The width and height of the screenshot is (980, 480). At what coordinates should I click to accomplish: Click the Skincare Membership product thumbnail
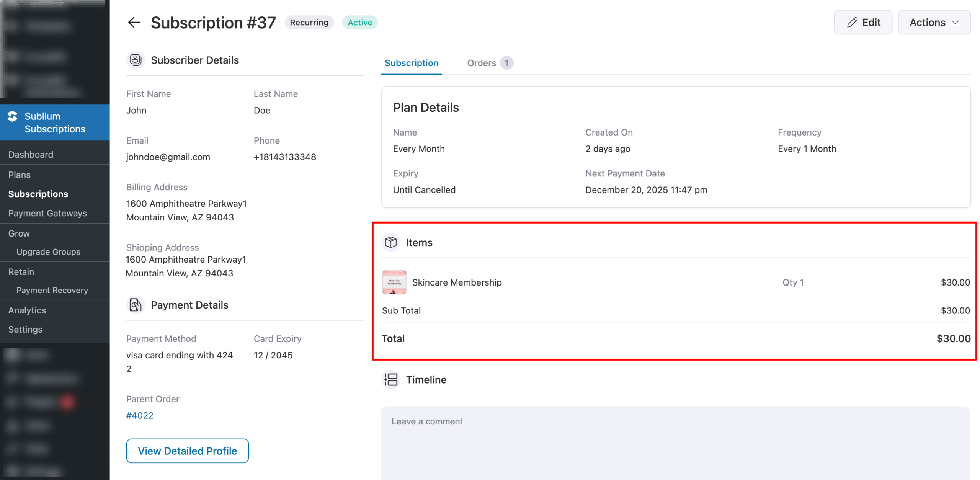[x=394, y=282]
